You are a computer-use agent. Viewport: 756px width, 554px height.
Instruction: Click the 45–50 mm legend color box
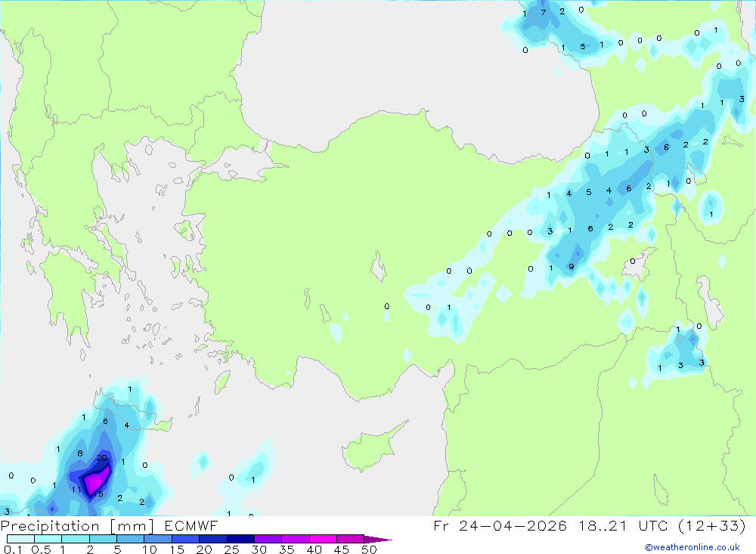click(351, 539)
